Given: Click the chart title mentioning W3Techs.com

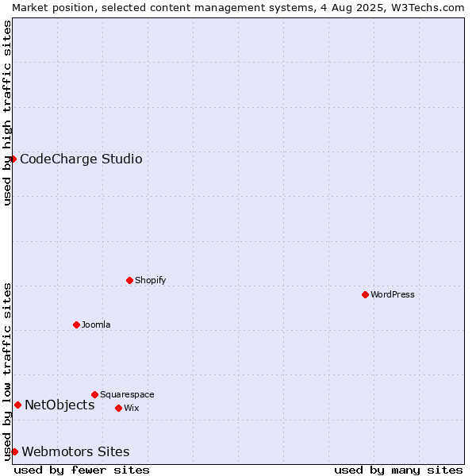Looking at the screenshot, I should pos(238,8).
